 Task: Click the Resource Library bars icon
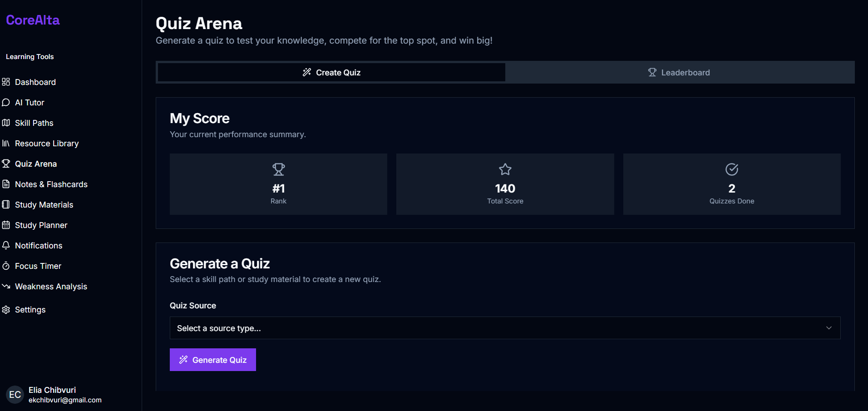pyautogui.click(x=6, y=143)
